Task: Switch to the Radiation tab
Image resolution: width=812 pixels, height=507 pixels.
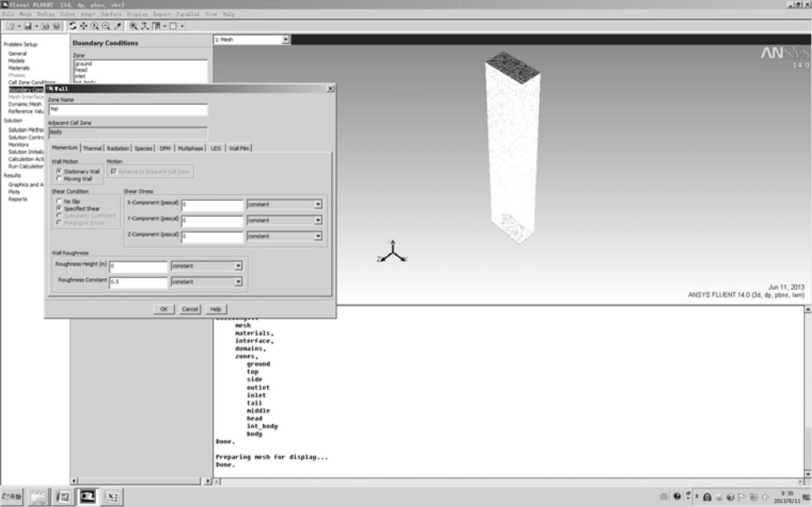Action: [x=118, y=148]
